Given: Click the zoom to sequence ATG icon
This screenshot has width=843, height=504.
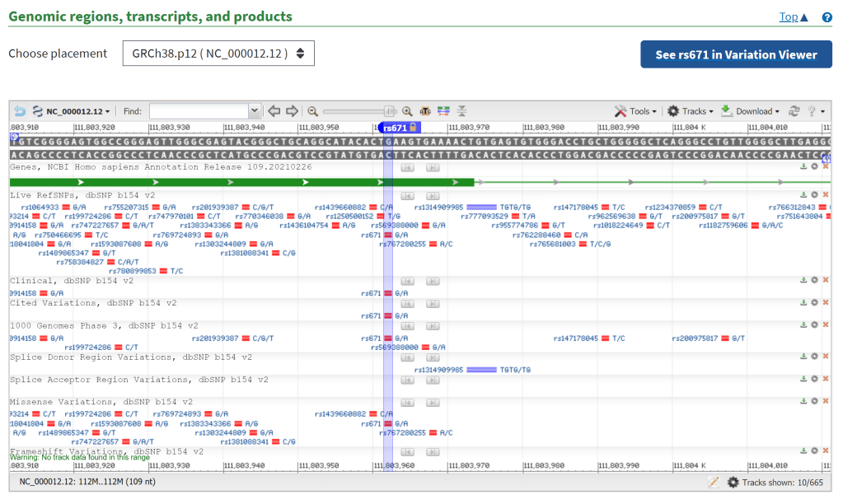Looking at the screenshot, I should (x=425, y=111).
